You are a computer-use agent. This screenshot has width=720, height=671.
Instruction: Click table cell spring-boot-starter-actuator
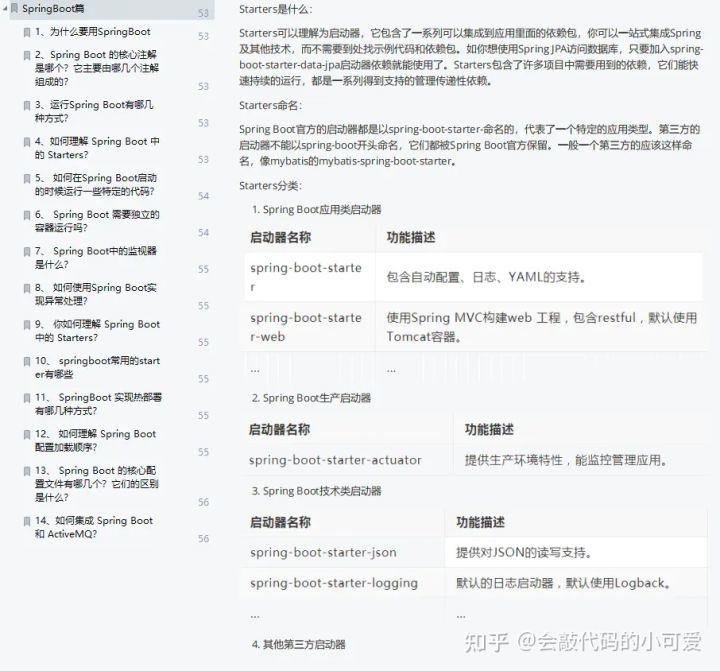coord(335,460)
